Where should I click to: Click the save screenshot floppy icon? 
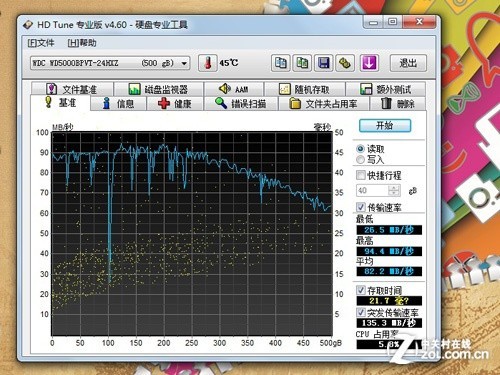(324, 63)
